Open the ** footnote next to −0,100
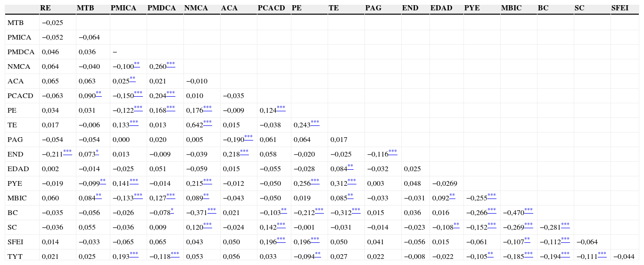 pyautogui.click(x=137, y=64)
